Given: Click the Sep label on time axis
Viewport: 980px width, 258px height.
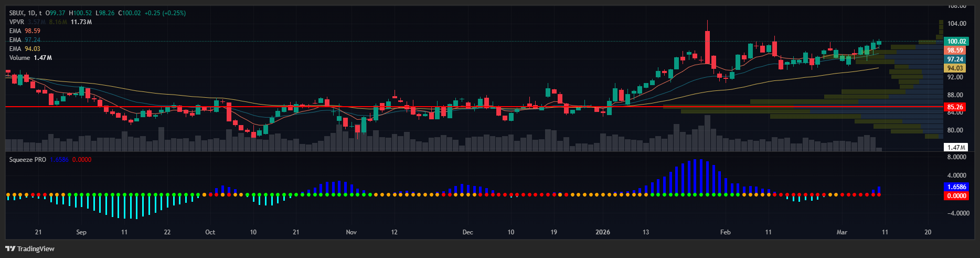Looking at the screenshot, I should pyautogui.click(x=81, y=232).
